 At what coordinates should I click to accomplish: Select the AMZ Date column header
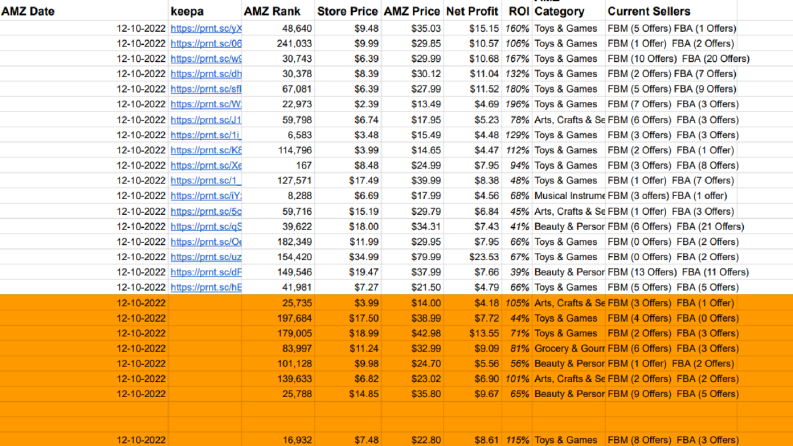pos(84,11)
